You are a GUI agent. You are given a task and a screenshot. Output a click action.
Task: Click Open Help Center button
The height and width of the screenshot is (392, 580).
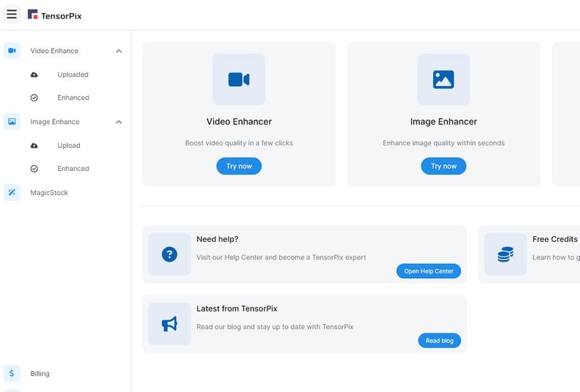click(x=428, y=271)
